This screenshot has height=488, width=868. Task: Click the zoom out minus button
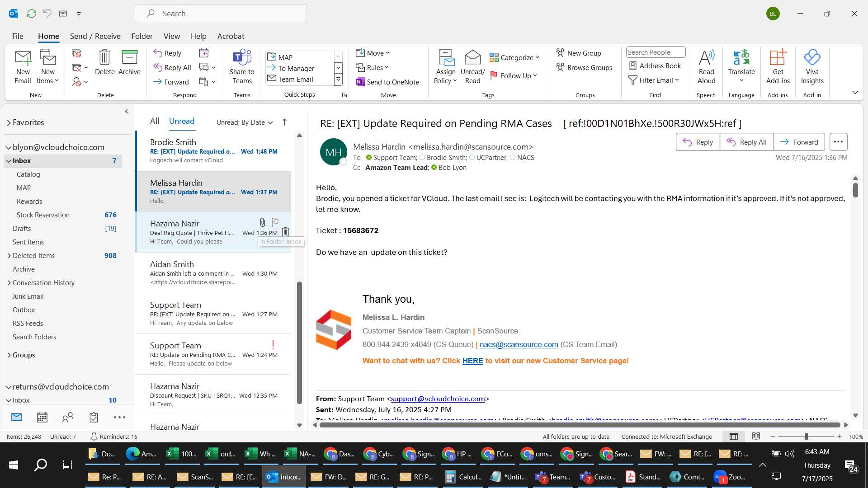[x=773, y=436]
